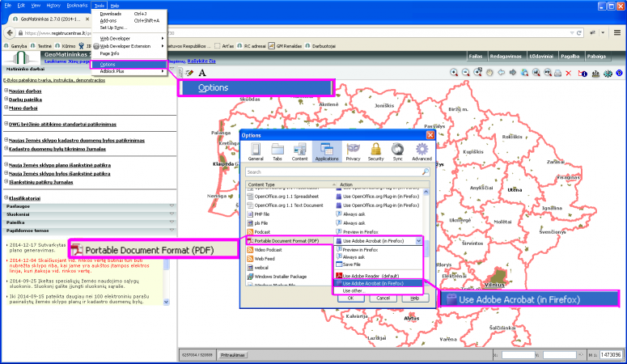The height and width of the screenshot is (364, 627).
Task: Open Kadastro duomenų bylų tikrinimo žurnalas link
Action: pyautogui.click(x=57, y=149)
